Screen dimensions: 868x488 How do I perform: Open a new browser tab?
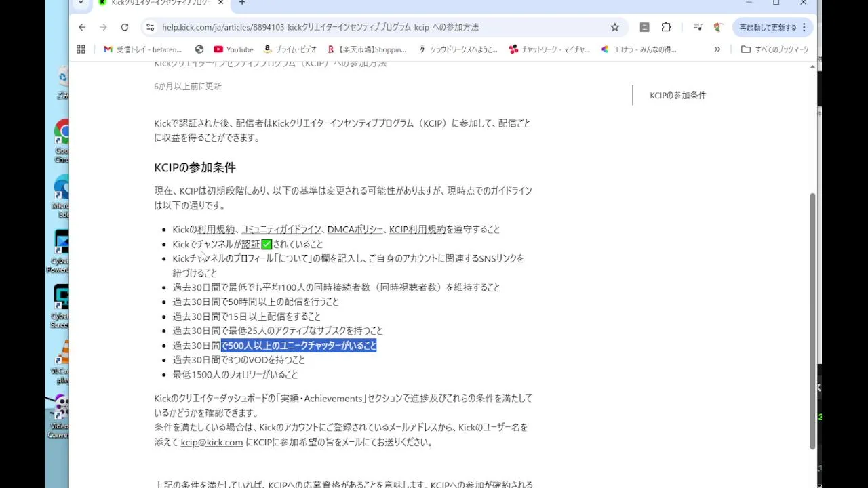(242, 3)
